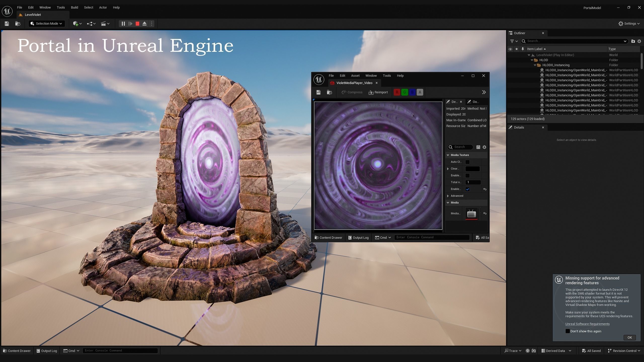Open Cmd dropdown in texture editor window
Viewport: 644px width, 362px height.
point(383,238)
